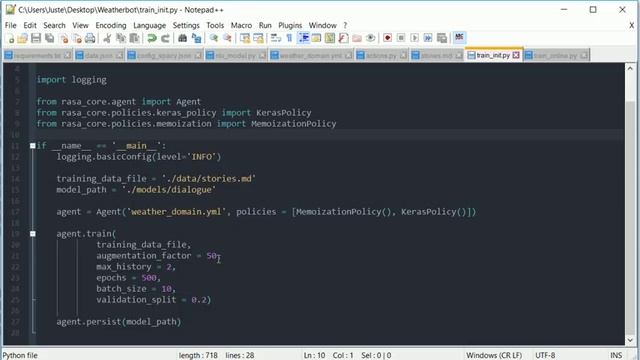Image resolution: width=640 pixels, height=360 pixels.
Task: Toggle synchronized horizontal scrolling
Action: tap(258, 38)
